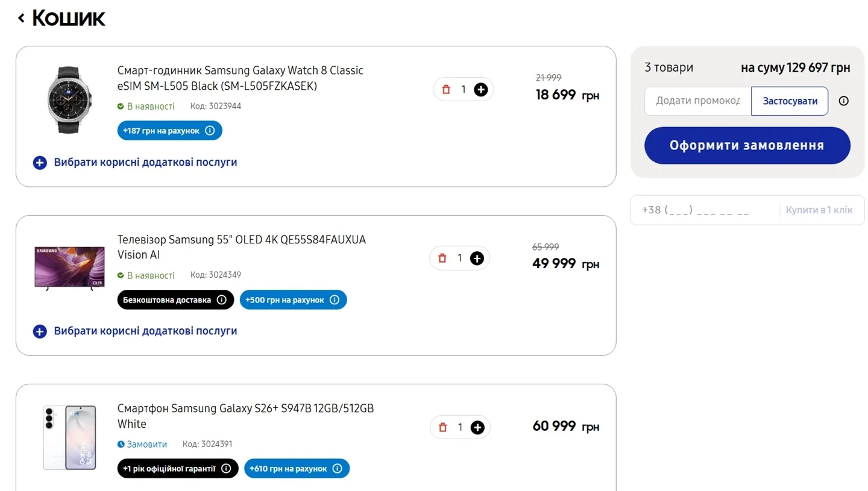
Task: Show info for +187 грн bonus badge
Action: [210, 131]
